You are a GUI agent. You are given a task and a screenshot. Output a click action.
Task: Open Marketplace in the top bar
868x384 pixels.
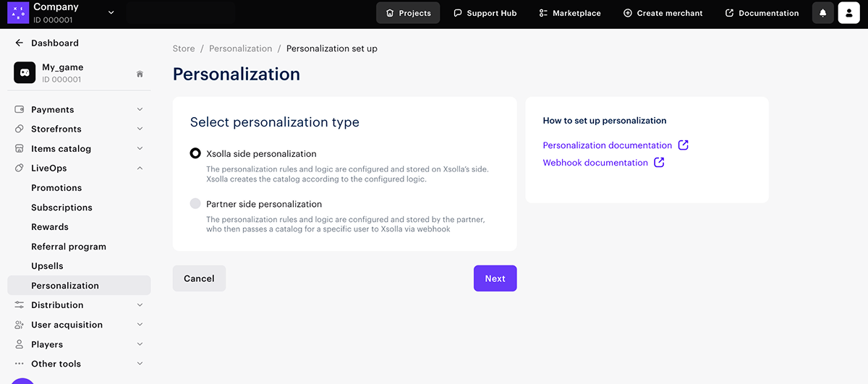coord(569,13)
